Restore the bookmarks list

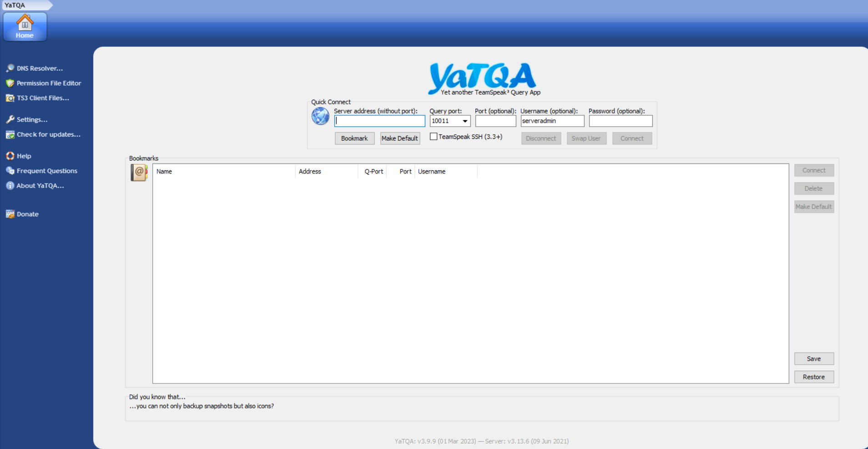(814, 377)
